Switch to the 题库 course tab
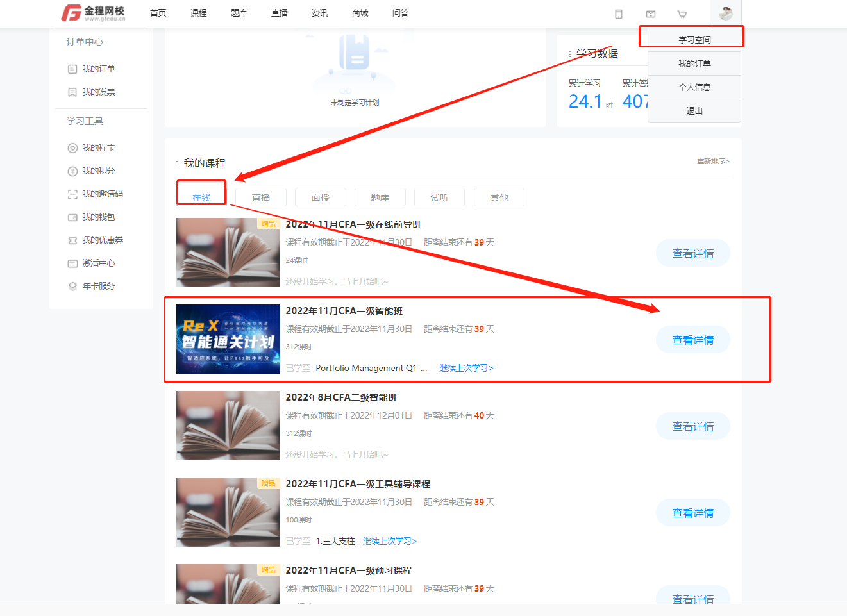 pos(380,197)
